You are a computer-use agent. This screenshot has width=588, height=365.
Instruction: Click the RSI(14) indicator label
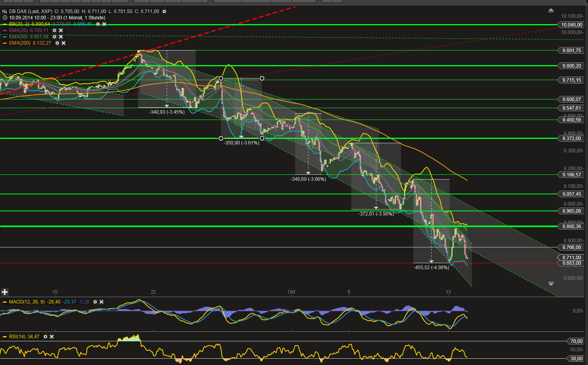tap(17, 337)
